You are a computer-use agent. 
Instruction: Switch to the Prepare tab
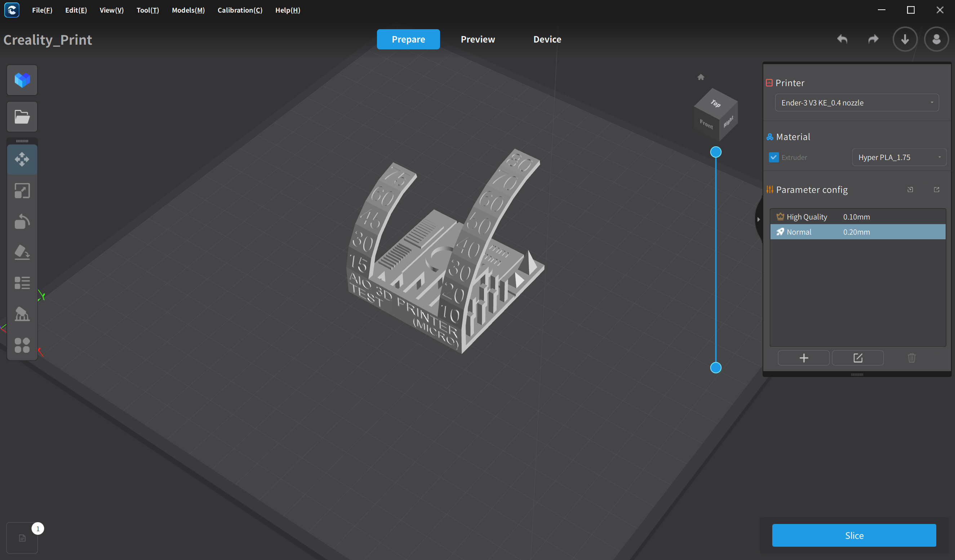pyautogui.click(x=408, y=39)
